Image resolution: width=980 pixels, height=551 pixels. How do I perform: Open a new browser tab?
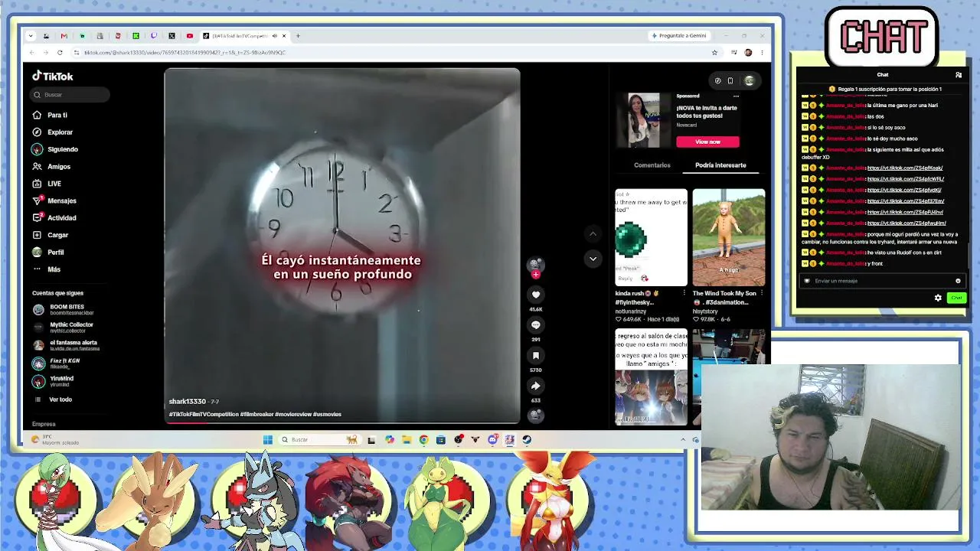click(299, 36)
